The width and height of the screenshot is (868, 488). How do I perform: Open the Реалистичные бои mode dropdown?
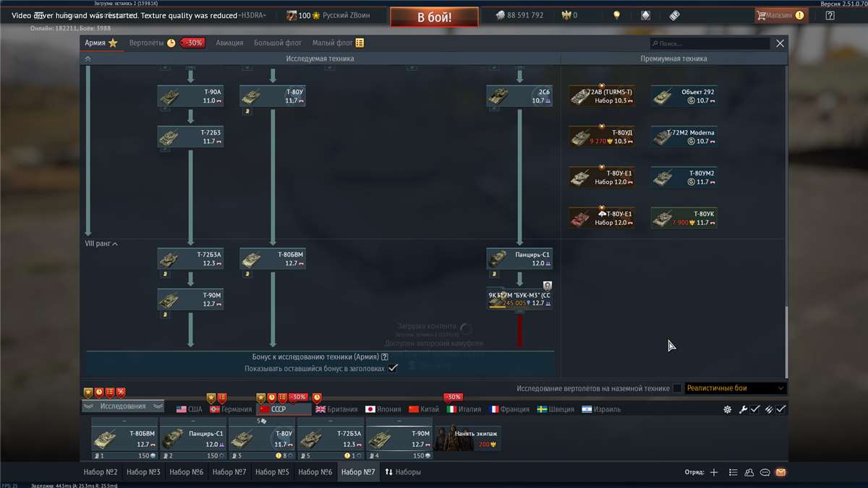coord(735,388)
